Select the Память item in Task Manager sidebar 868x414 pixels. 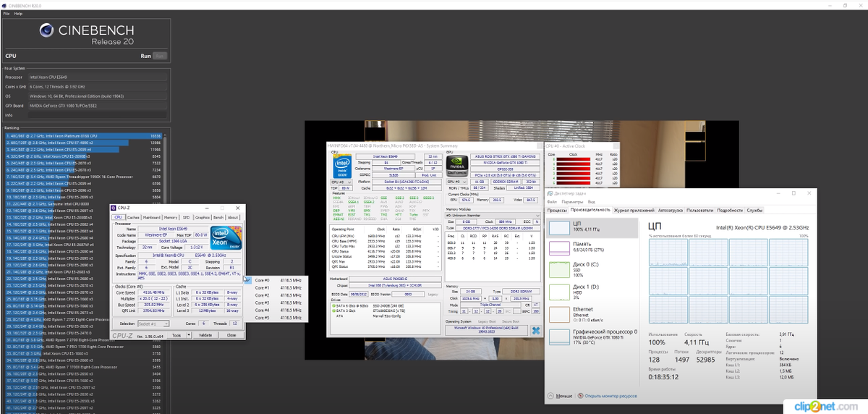(x=594, y=248)
